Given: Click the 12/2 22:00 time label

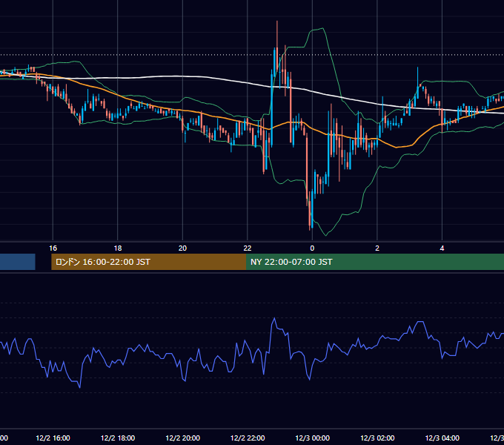Looking at the screenshot, I should pyautogui.click(x=248, y=438).
